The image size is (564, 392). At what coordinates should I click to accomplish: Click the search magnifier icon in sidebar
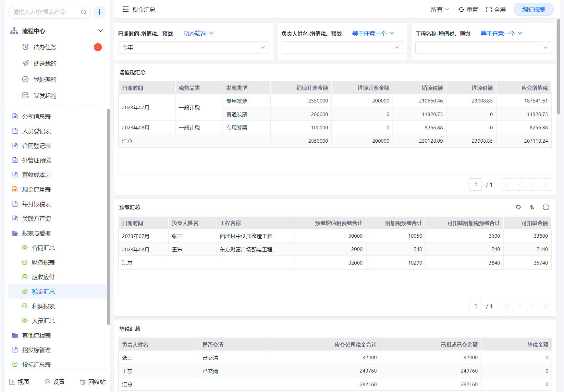pos(83,12)
